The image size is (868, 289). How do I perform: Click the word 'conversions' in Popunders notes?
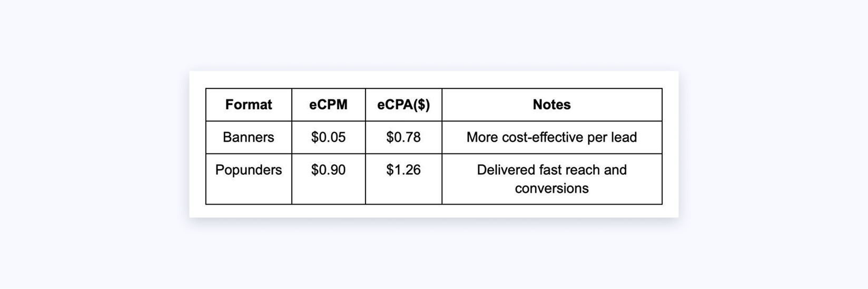[551, 188]
